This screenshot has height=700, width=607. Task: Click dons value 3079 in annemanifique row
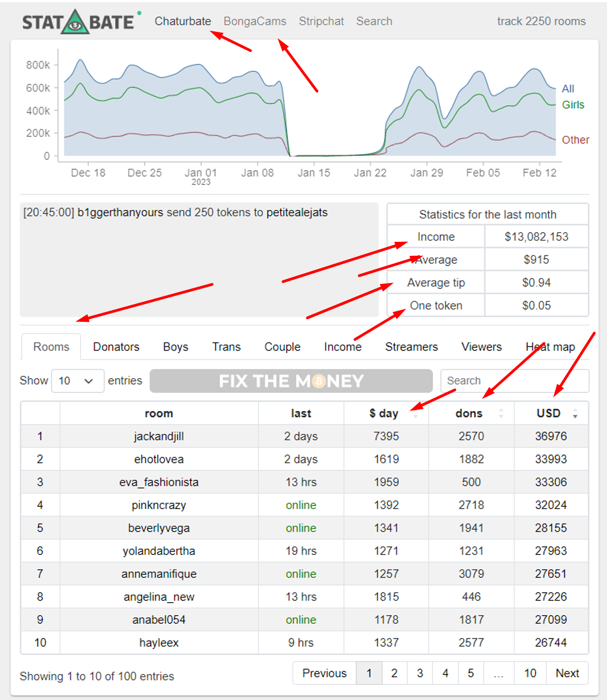tap(471, 574)
